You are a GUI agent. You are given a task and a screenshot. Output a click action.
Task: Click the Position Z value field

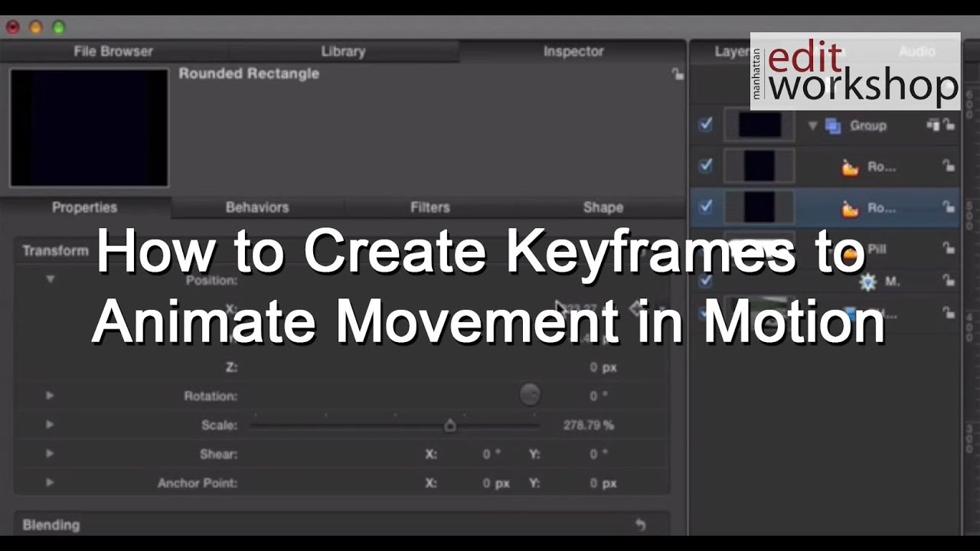[x=603, y=367]
